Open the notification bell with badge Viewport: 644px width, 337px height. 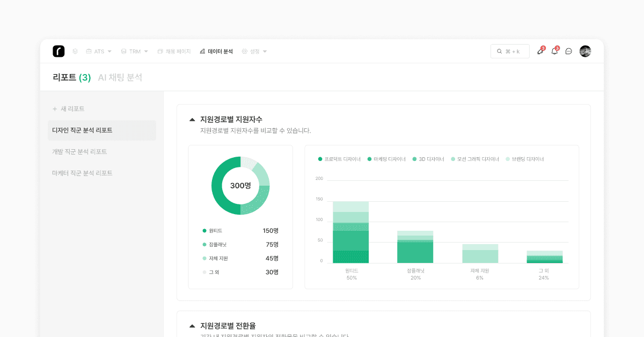(x=554, y=52)
